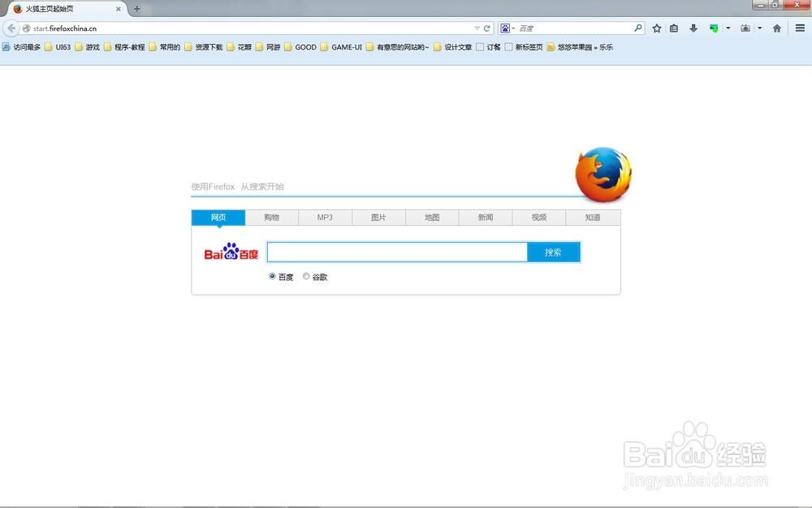Go to the home page icon
Image resolution: width=812 pixels, height=508 pixels.
(x=777, y=28)
